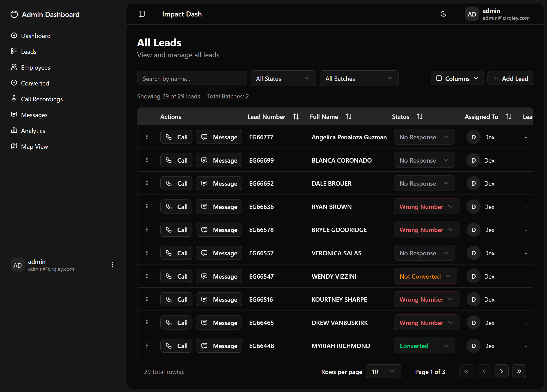
Task: Open the Columns selector
Action: pyautogui.click(x=457, y=78)
